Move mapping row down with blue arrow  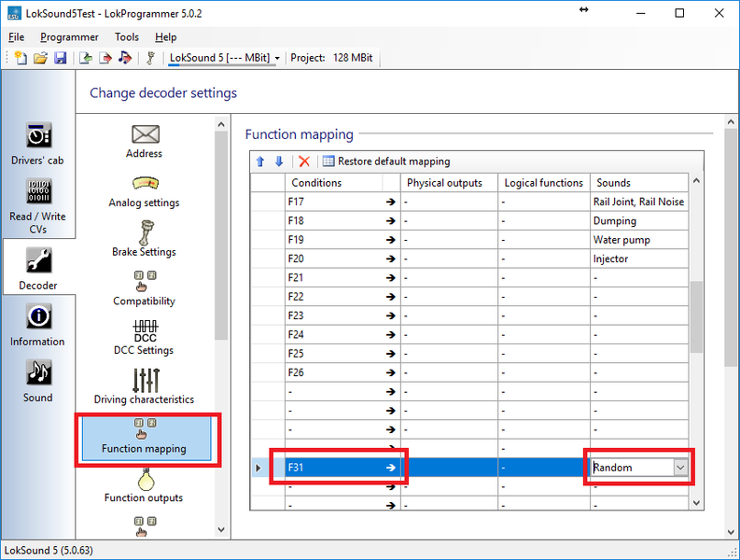point(279,161)
